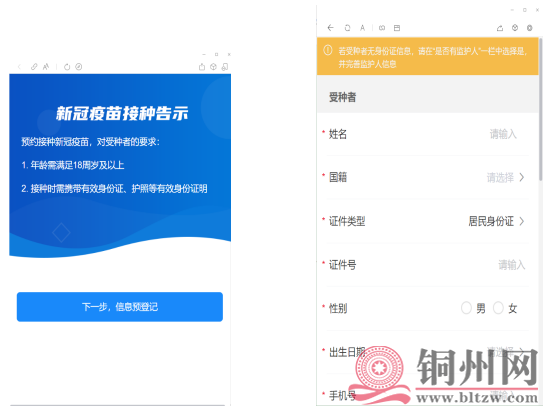
Task: Click the 证件类型 field label
Action: click(347, 221)
